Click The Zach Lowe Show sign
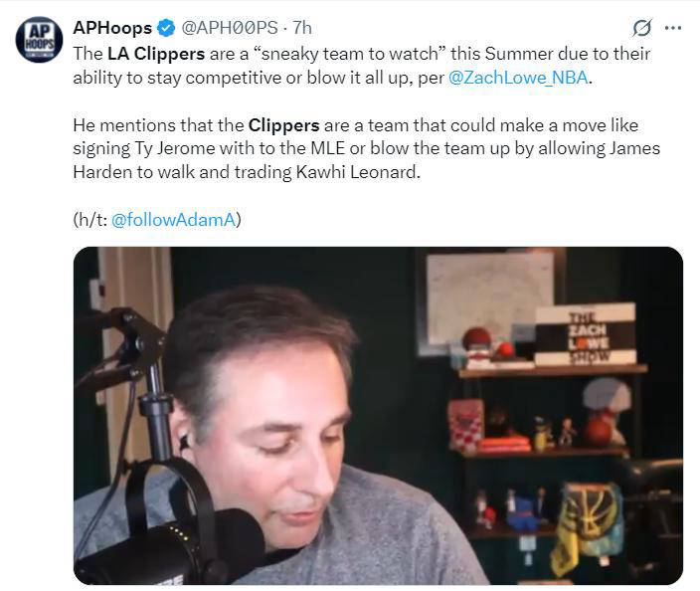700x591 pixels. pyautogui.click(x=586, y=334)
